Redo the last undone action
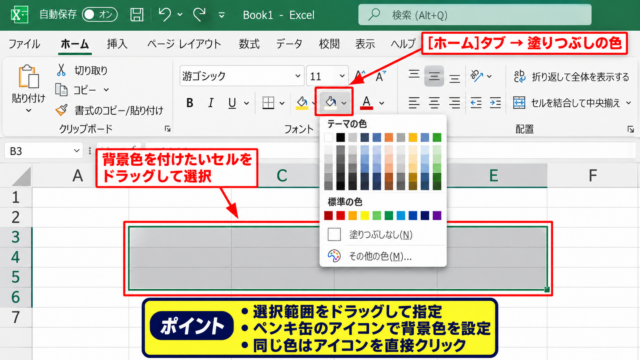Viewport: 640px width, 360px height. pyautogui.click(x=199, y=15)
